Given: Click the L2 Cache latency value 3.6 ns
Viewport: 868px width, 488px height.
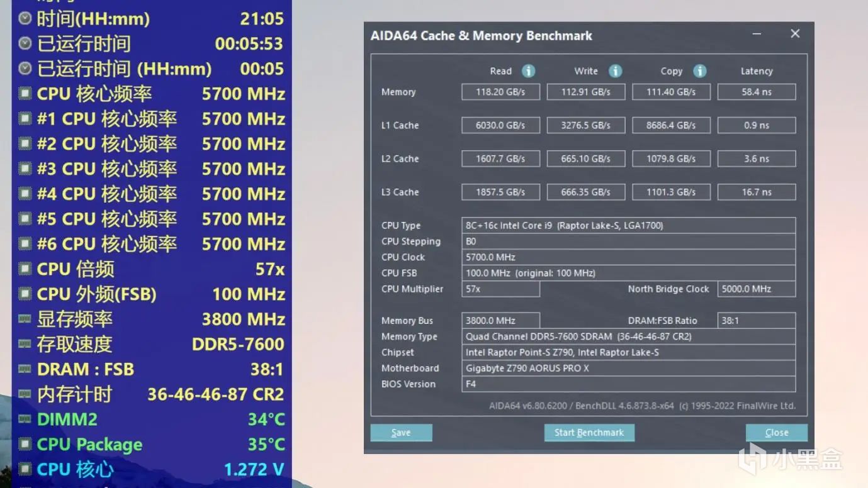Looking at the screenshot, I should (x=757, y=158).
